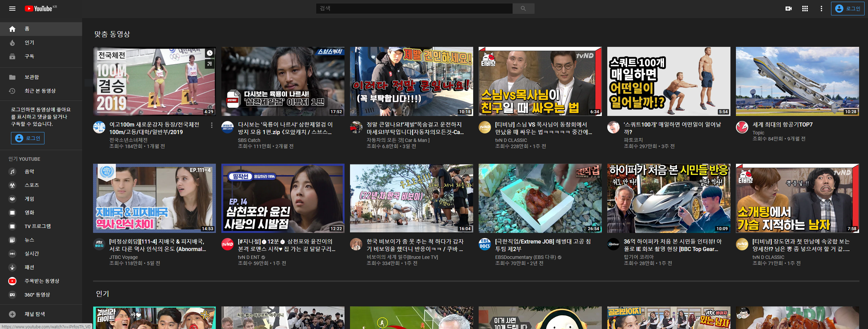Open the YouTube apps grid icon

pos(805,9)
